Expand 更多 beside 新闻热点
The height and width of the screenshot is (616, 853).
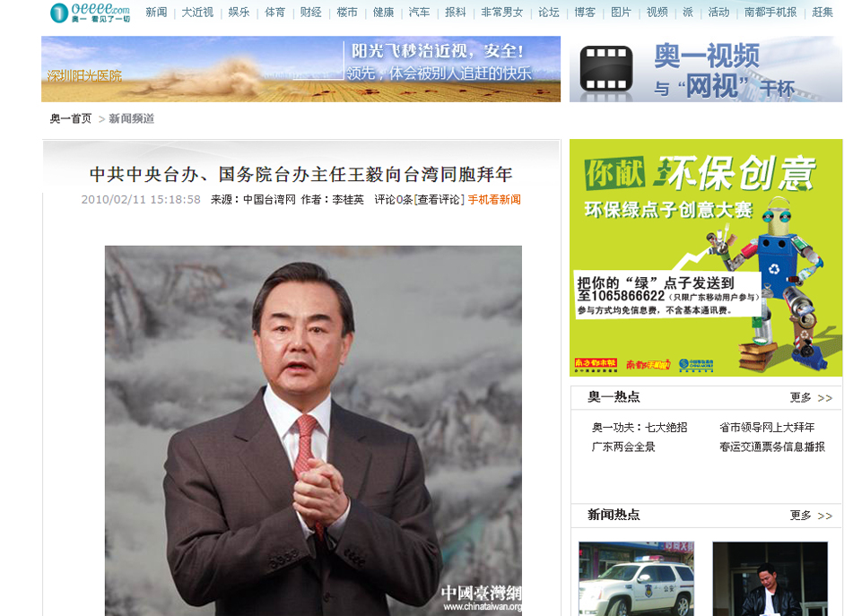(810, 516)
